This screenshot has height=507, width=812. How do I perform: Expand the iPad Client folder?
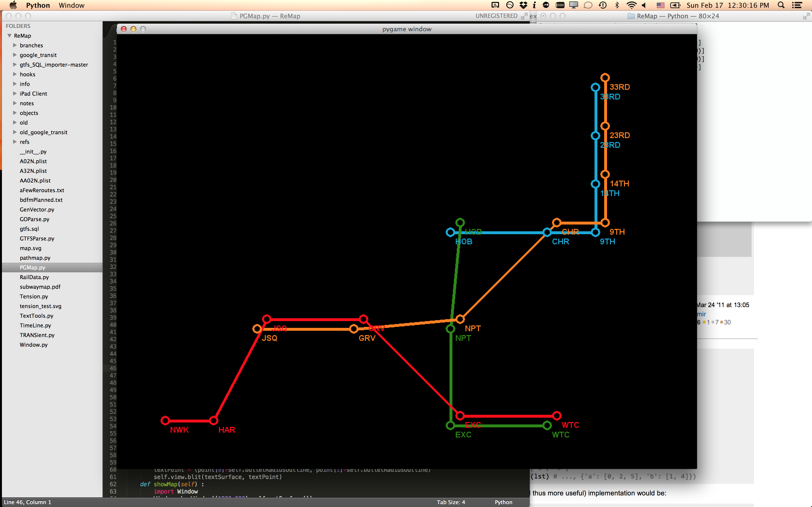(x=15, y=93)
